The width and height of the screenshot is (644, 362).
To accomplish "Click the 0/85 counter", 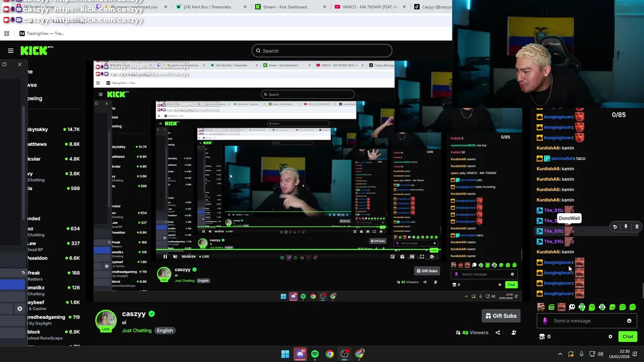I will (x=619, y=115).
